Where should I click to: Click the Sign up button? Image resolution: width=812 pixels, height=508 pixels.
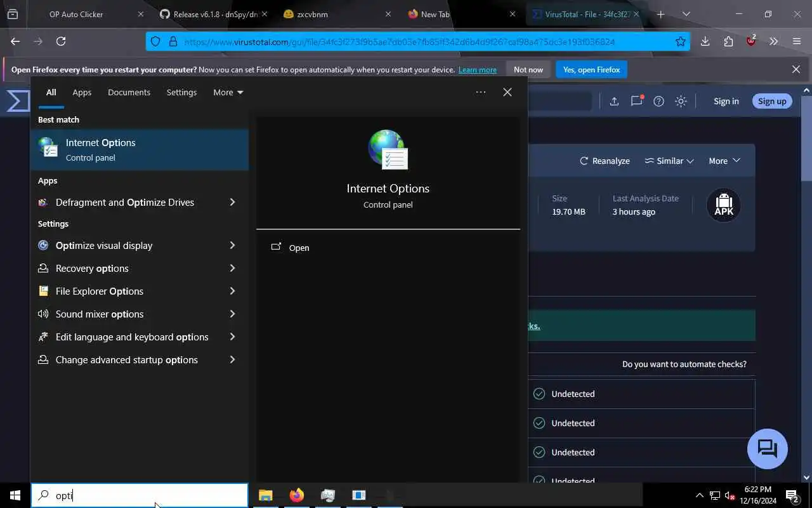[772, 101]
